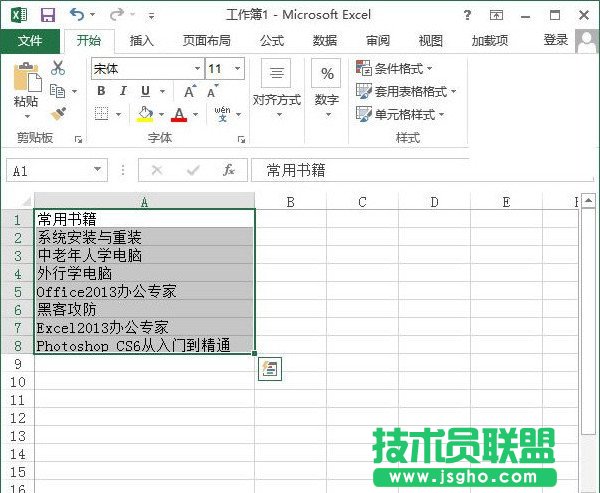Image resolution: width=600 pixels, height=493 pixels.
Task: Open underline style dropdown arrow
Action: pyautogui.click(x=163, y=91)
